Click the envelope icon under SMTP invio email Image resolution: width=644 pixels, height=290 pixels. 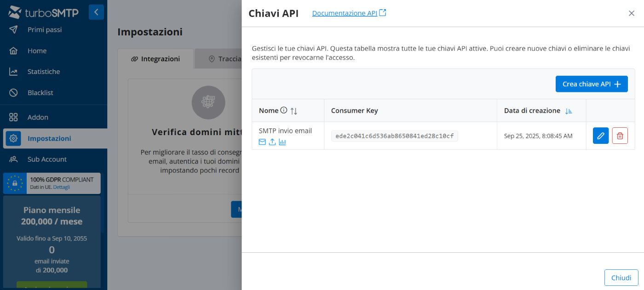[x=262, y=142]
